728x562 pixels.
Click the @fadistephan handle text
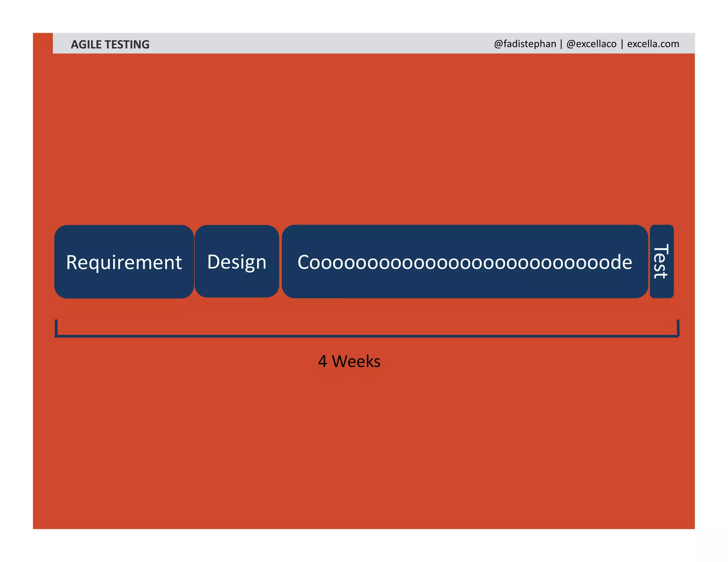point(525,44)
